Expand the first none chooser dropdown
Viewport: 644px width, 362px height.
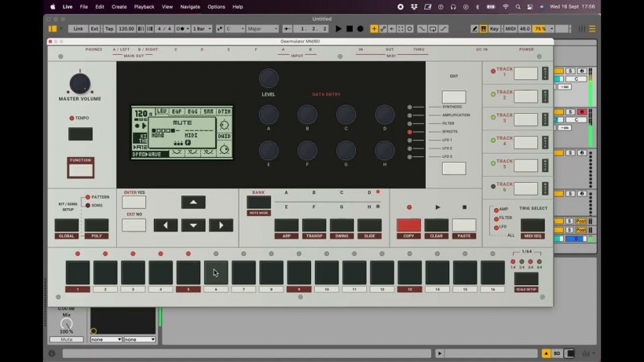[x=106, y=339]
